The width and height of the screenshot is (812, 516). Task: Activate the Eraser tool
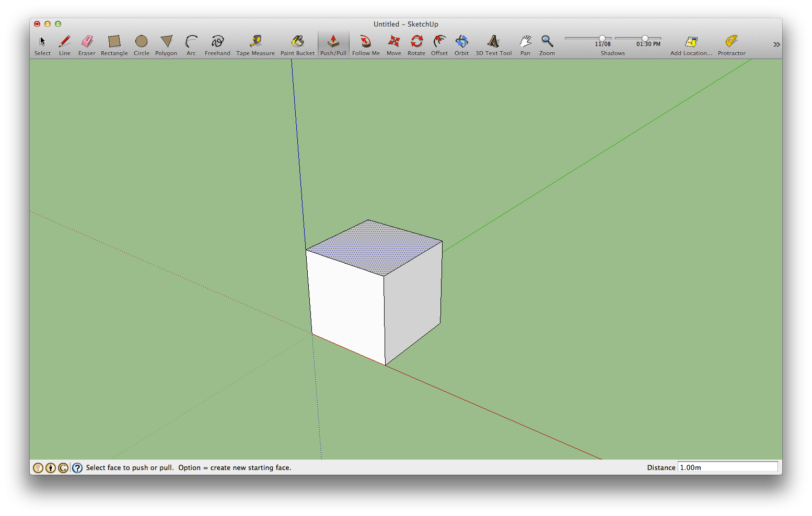(87, 42)
